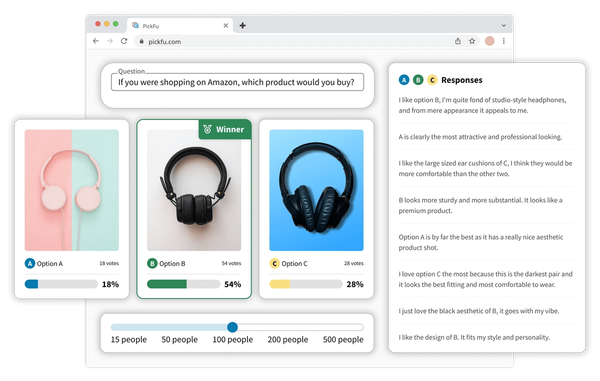This screenshot has width=600, height=381.
Task: Expand the tab search chevron
Action: click(504, 26)
